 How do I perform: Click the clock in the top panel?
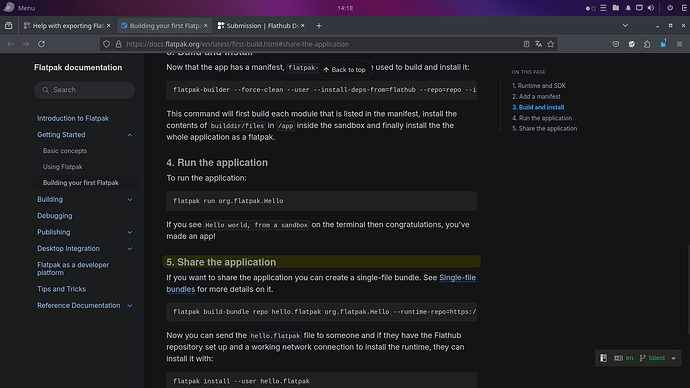(345, 8)
